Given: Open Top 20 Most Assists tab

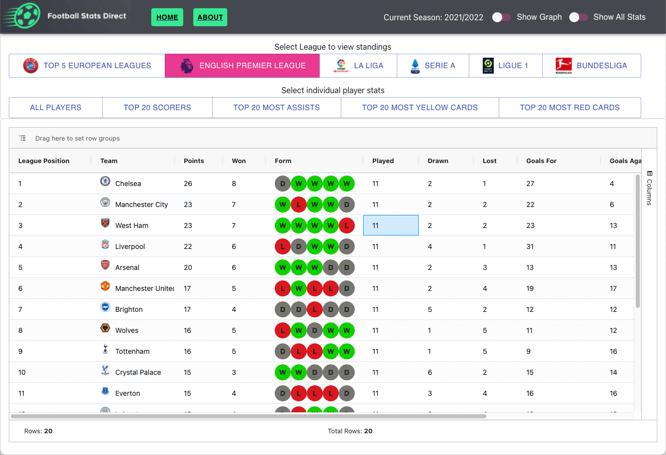Looking at the screenshot, I should point(277,107).
